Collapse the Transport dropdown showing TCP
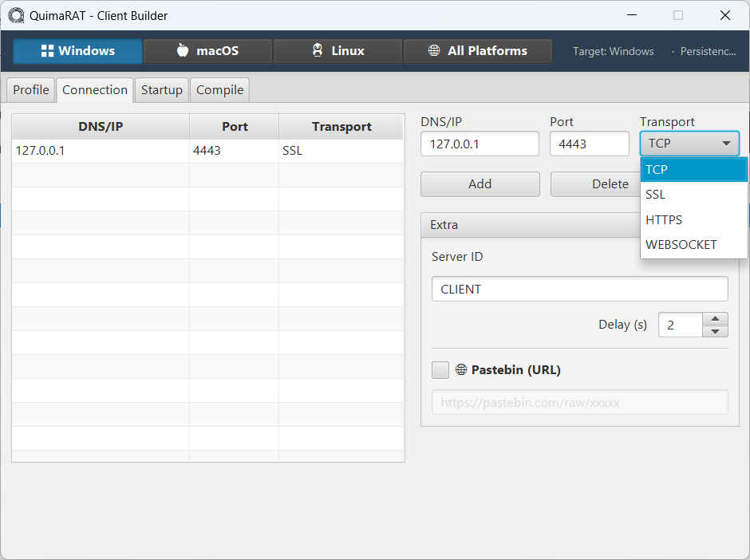 (x=689, y=144)
